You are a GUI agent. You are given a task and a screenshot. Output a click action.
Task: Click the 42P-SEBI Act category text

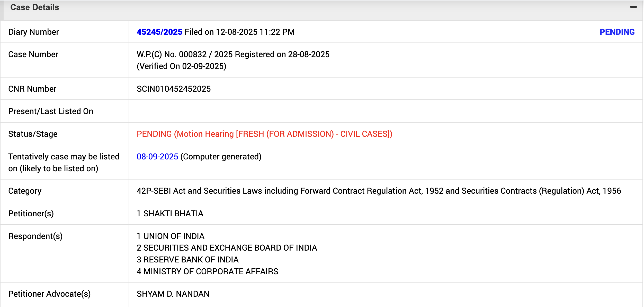[x=379, y=191]
